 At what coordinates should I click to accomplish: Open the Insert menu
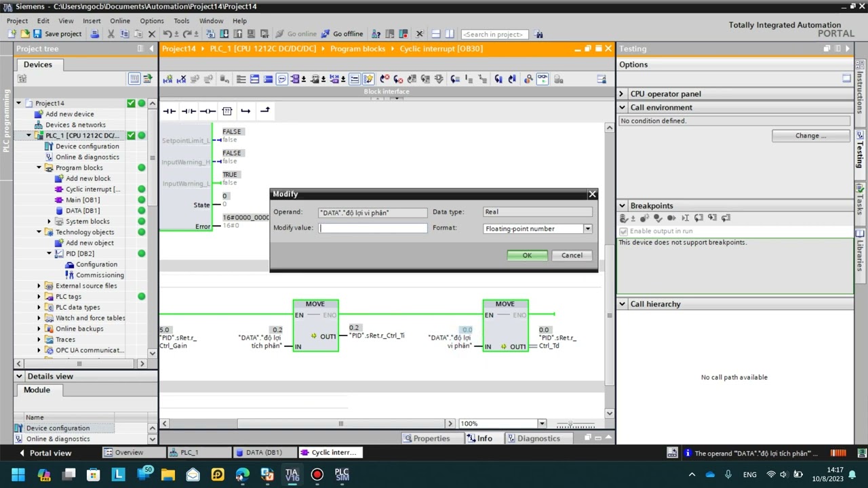[92, 21]
